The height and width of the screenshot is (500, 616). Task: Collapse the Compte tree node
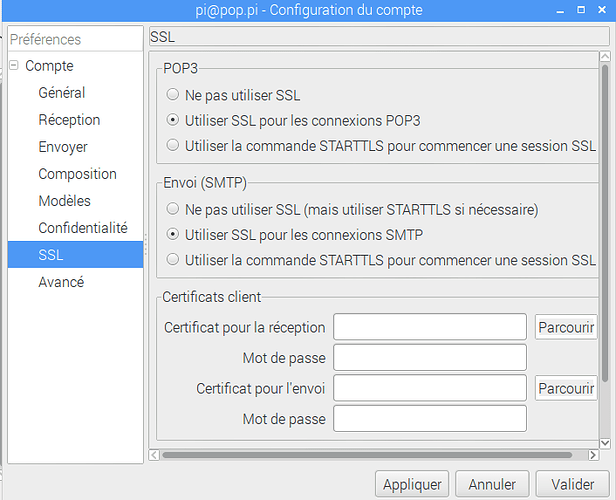(14, 65)
